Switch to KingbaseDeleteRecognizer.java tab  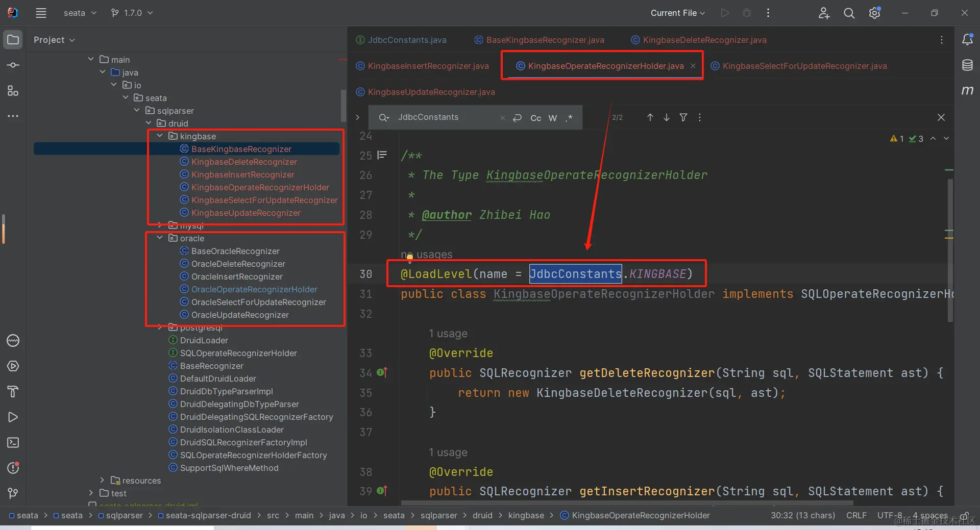[699, 40]
